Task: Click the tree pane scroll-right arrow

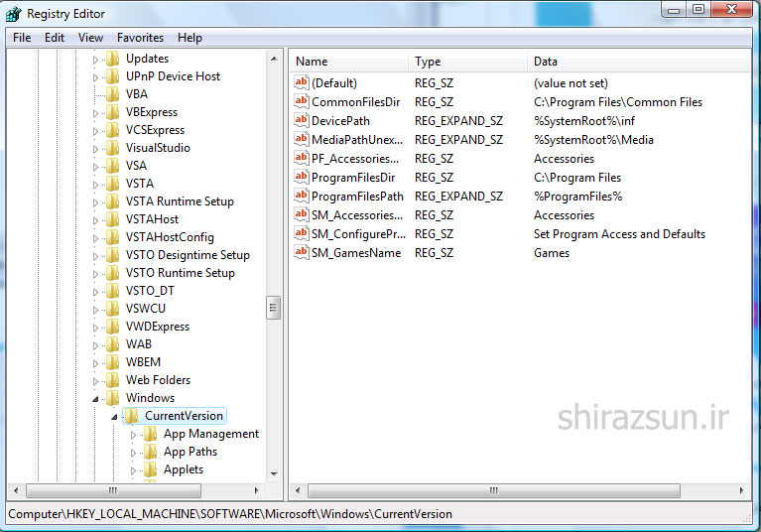Action: click(x=256, y=490)
